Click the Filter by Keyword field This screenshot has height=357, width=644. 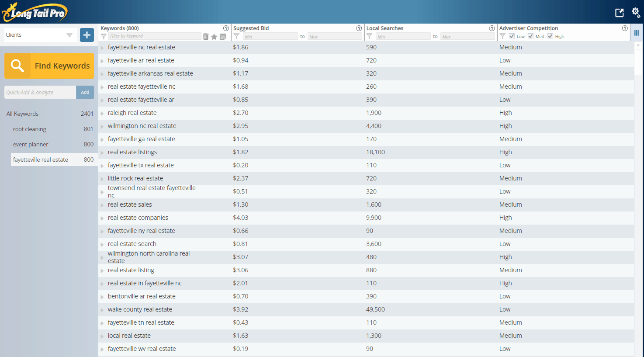[x=155, y=36]
